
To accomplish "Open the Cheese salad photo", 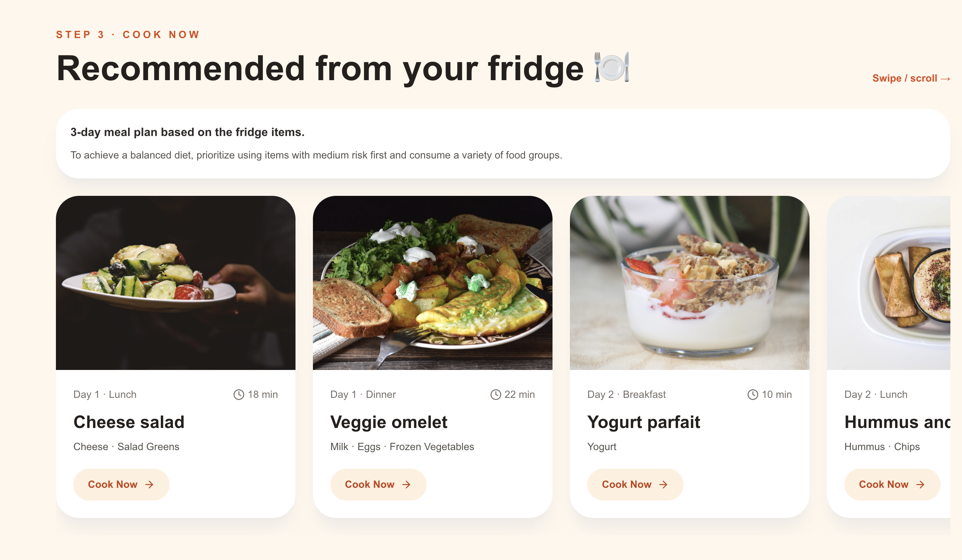I will pyautogui.click(x=176, y=283).
